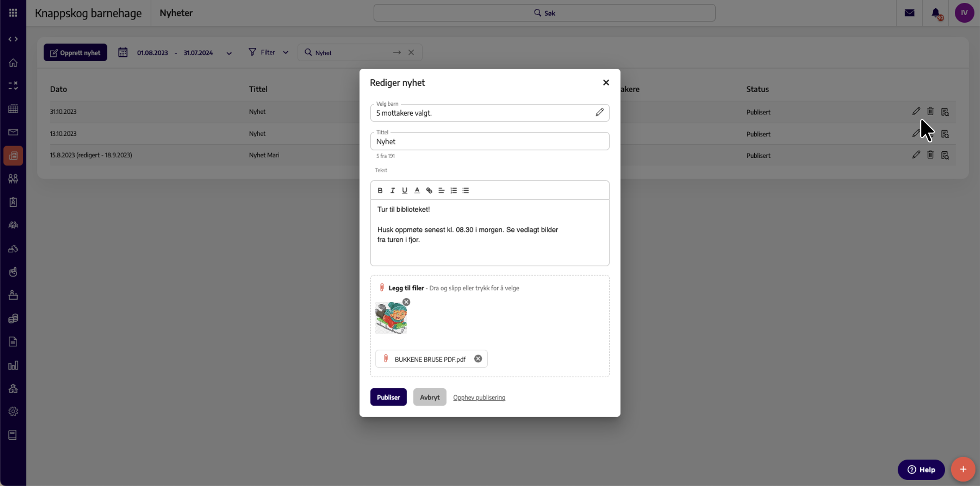Open the messages envelope sidebar icon
Viewport: 980px width, 486px height.
(x=13, y=132)
